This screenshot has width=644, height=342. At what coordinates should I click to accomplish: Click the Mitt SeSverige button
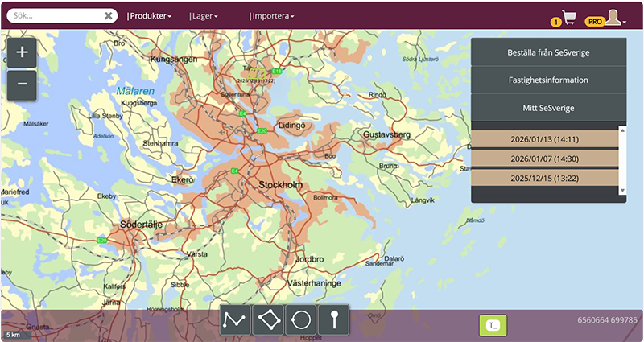(x=548, y=107)
